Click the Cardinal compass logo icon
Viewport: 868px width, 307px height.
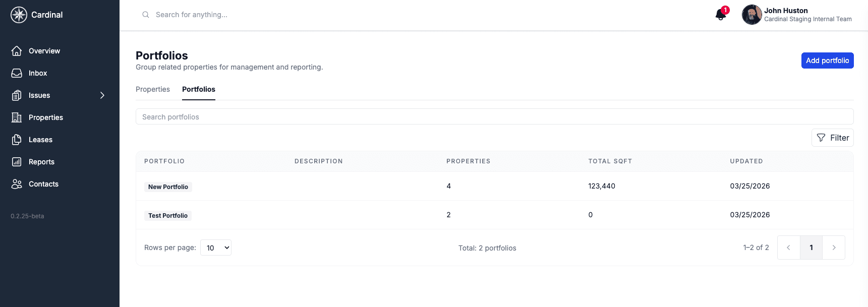pyautogui.click(x=19, y=15)
